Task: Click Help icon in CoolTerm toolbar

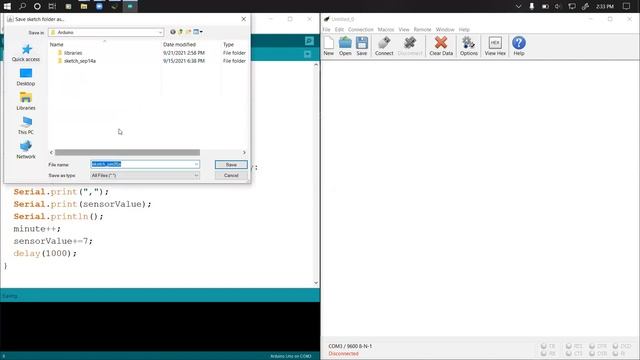Action: coord(519,46)
